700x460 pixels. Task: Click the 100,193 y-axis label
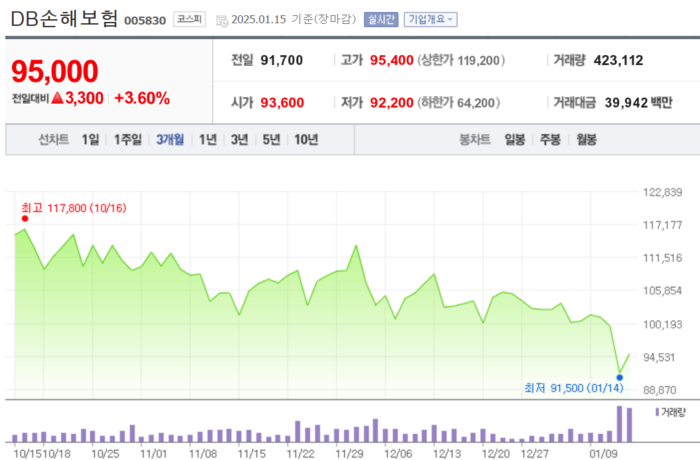pos(662,324)
